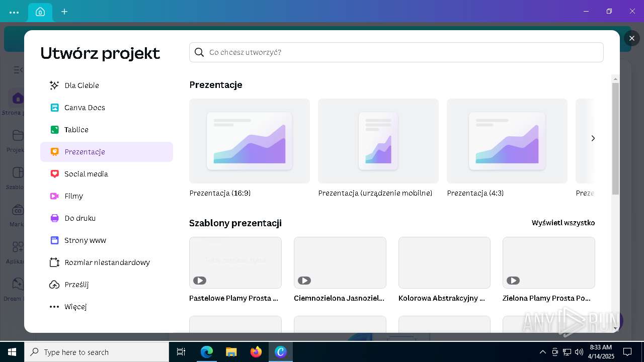Select the Canva Docs icon
The height and width of the screenshot is (362, 644).
point(54,108)
